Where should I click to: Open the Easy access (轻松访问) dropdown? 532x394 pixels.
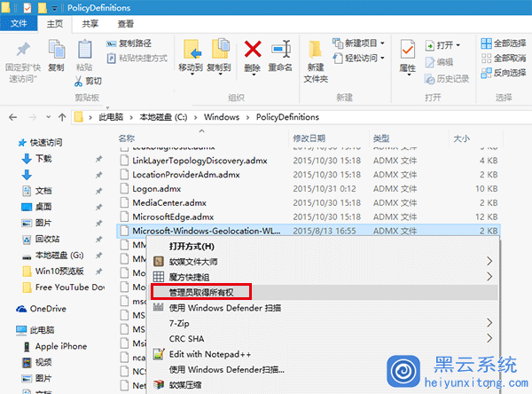tap(358, 59)
